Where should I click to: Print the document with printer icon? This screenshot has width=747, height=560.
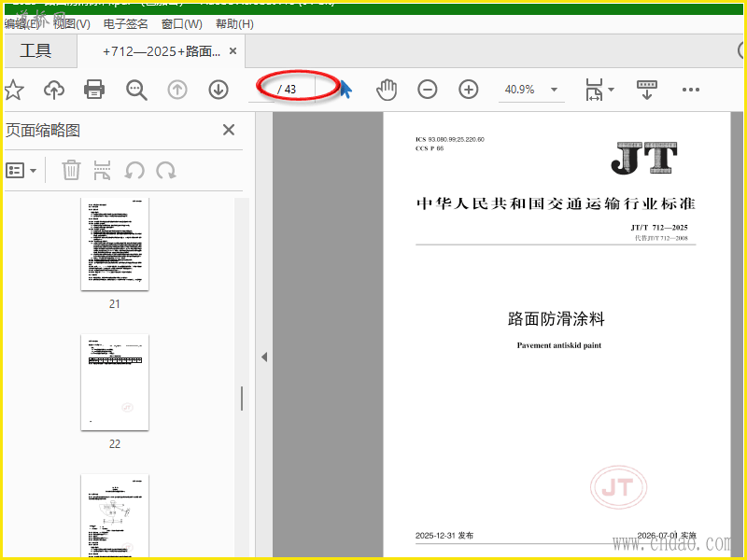pyautogui.click(x=94, y=90)
